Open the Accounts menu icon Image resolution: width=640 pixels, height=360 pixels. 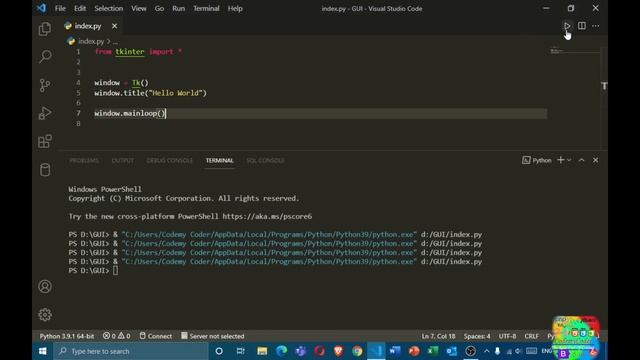tap(45, 287)
